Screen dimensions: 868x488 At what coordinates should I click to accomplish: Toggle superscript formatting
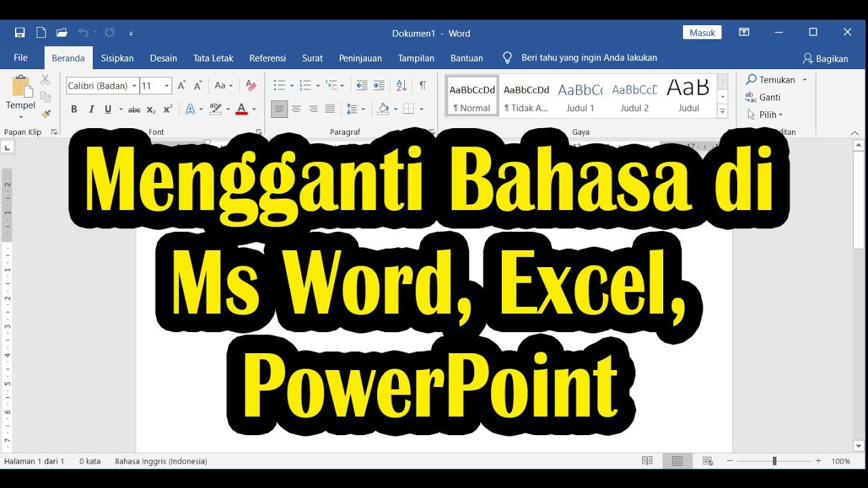click(167, 109)
